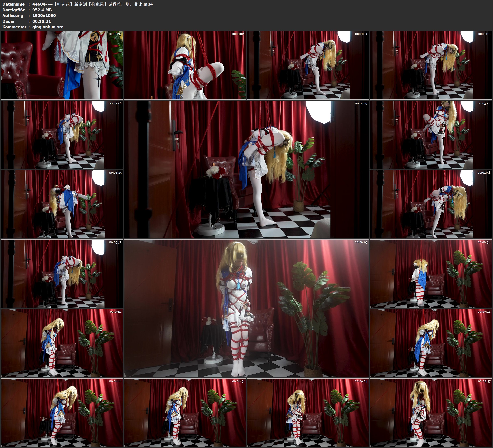Open the frame at 00:08:51

point(185,412)
